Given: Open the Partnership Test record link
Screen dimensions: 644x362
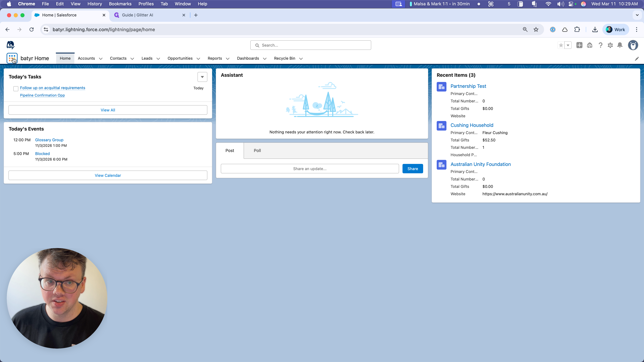Looking at the screenshot, I should [x=468, y=86].
